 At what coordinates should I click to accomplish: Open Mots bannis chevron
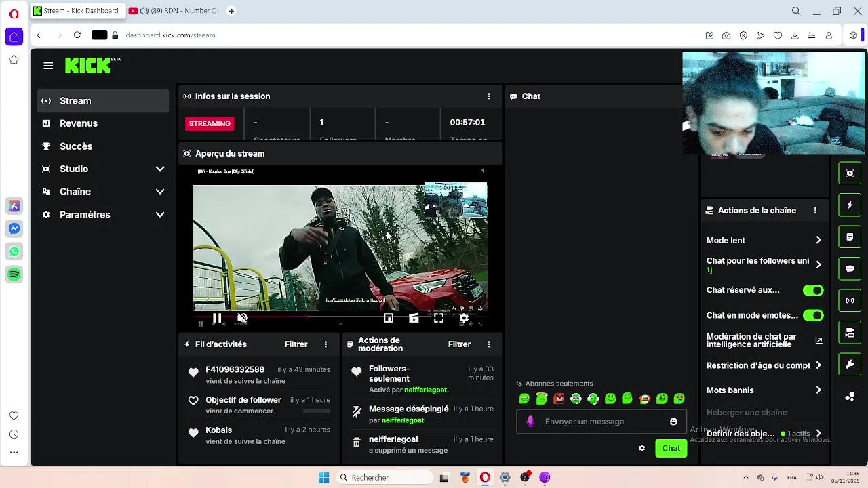(x=818, y=390)
